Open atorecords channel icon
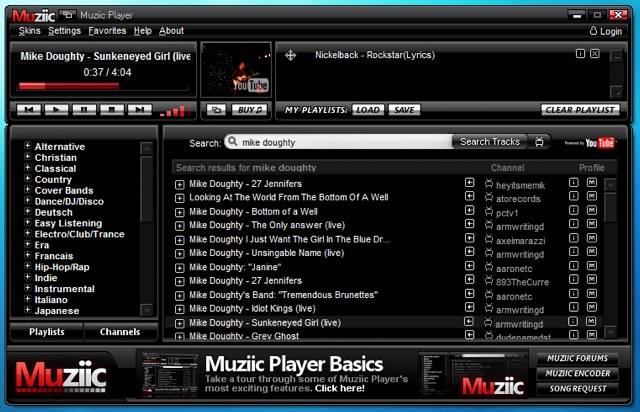This screenshot has width=640, height=412. tap(489, 197)
